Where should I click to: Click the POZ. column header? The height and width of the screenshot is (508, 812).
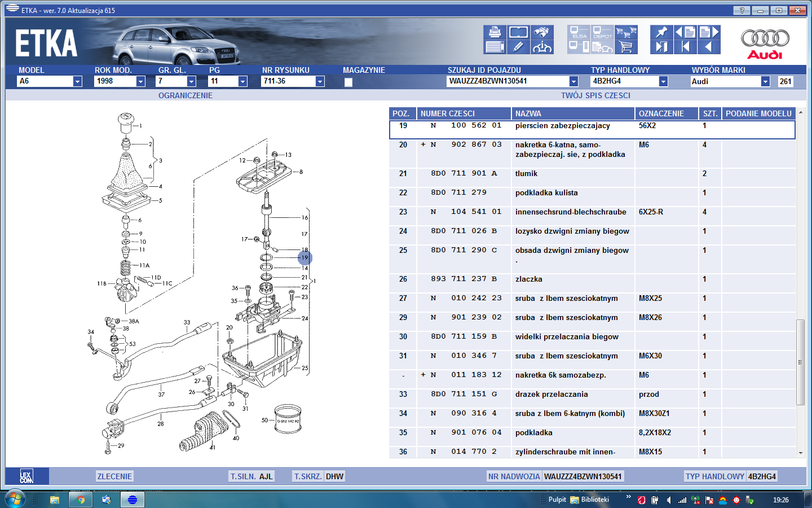coord(402,113)
